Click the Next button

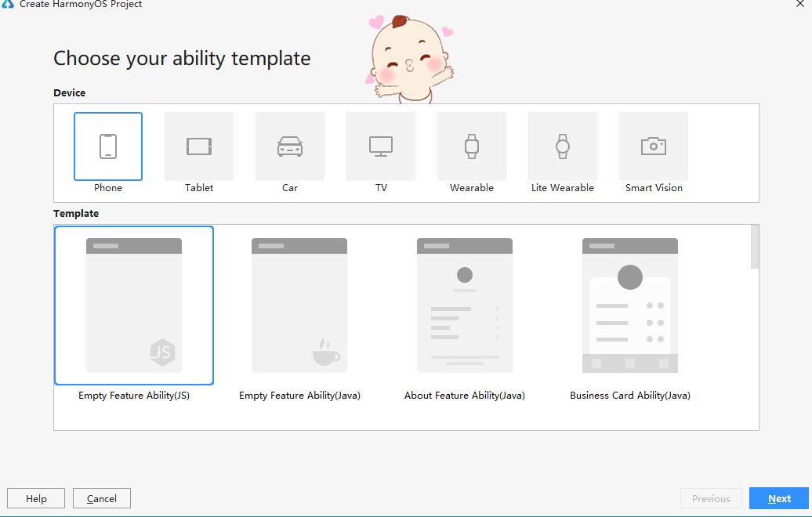pos(779,498)
